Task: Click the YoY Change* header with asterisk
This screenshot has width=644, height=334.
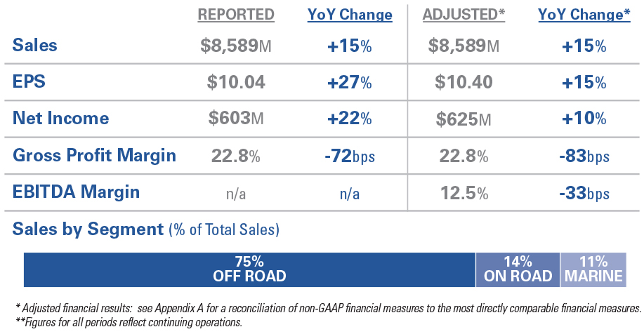Action: 584,14
